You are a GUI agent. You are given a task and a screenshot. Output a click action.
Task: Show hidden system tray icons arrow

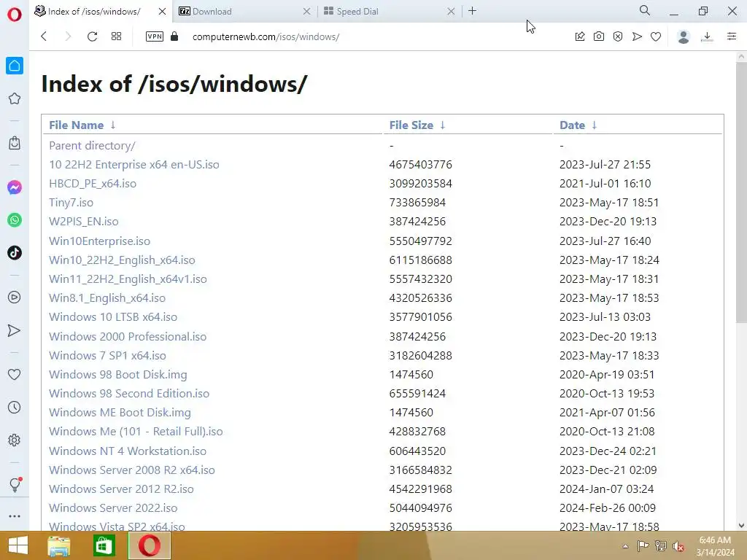625,546
